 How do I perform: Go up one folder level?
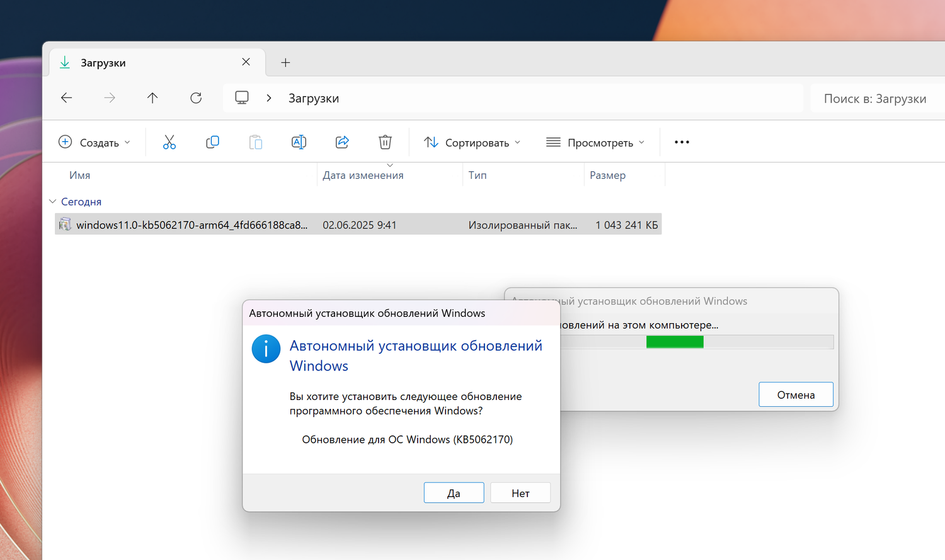tap(152, 98)
